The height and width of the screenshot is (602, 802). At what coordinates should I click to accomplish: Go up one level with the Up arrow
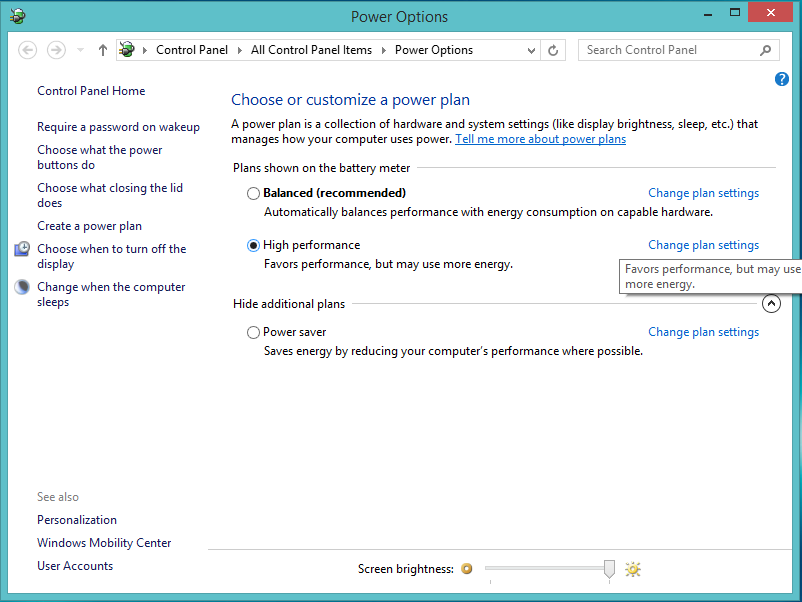[x=103, y=50]
